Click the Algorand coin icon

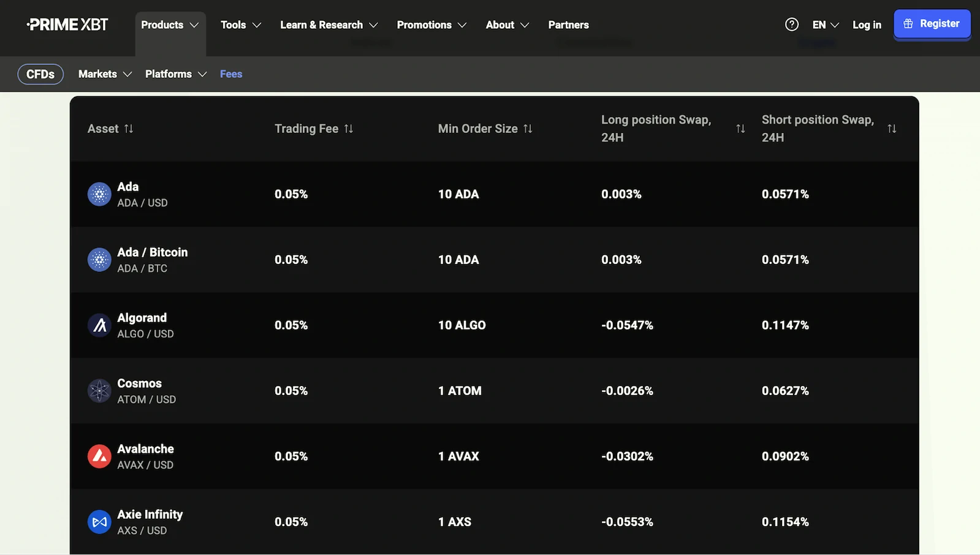tap(99, 325)
